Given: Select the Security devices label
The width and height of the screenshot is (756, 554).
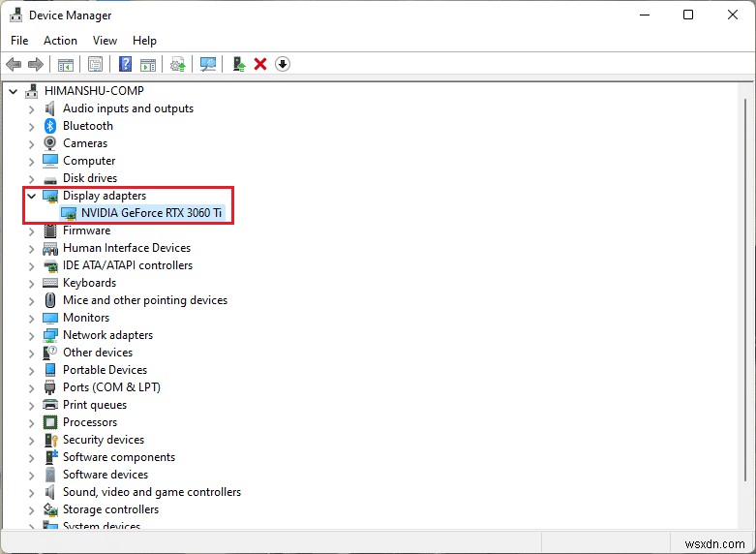Looking at the screenshot, I should coord(104,440).
